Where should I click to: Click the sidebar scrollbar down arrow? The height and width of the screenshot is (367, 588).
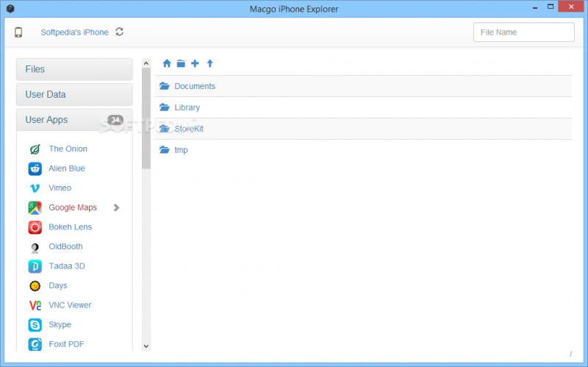(x=146, y=346)
